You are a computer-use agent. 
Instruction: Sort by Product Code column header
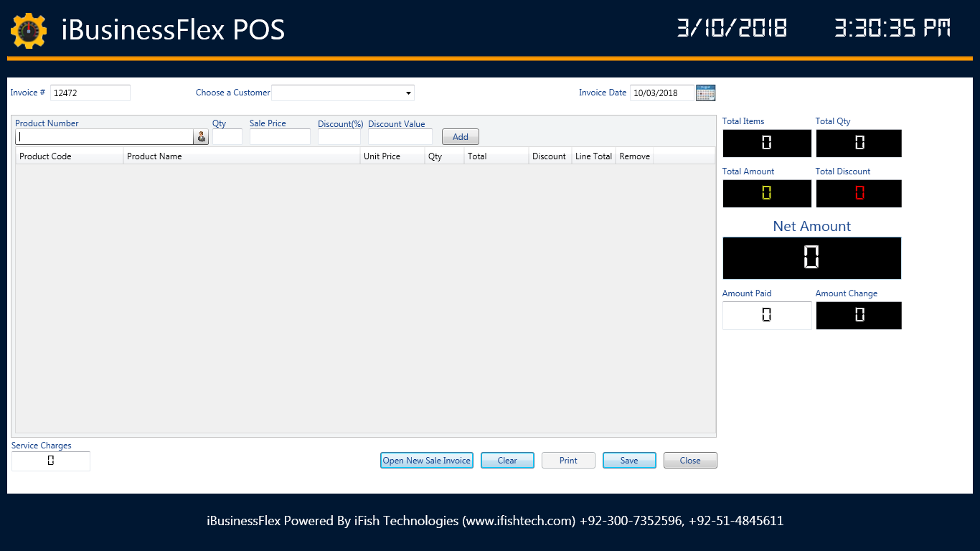[70, 156]
